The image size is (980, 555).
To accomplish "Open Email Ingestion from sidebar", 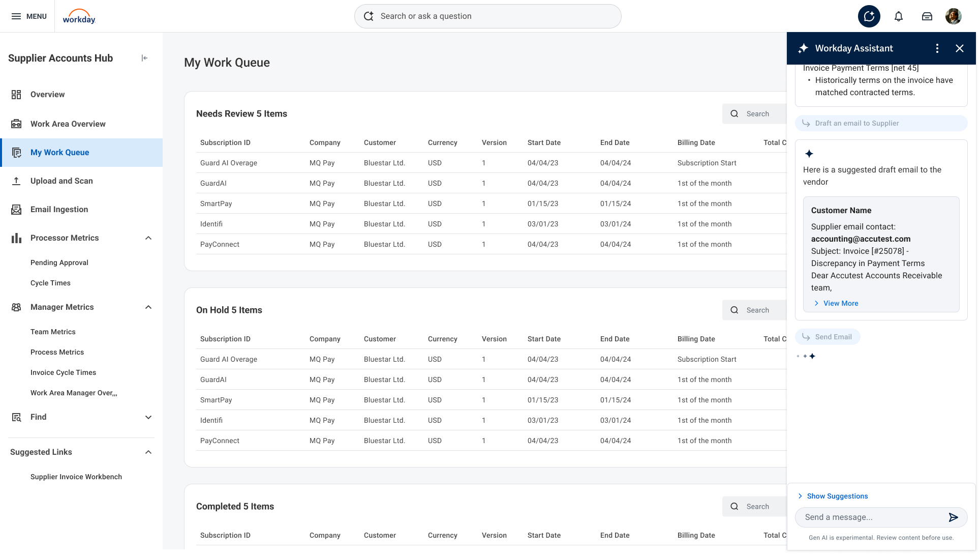I will pos(59,209).
